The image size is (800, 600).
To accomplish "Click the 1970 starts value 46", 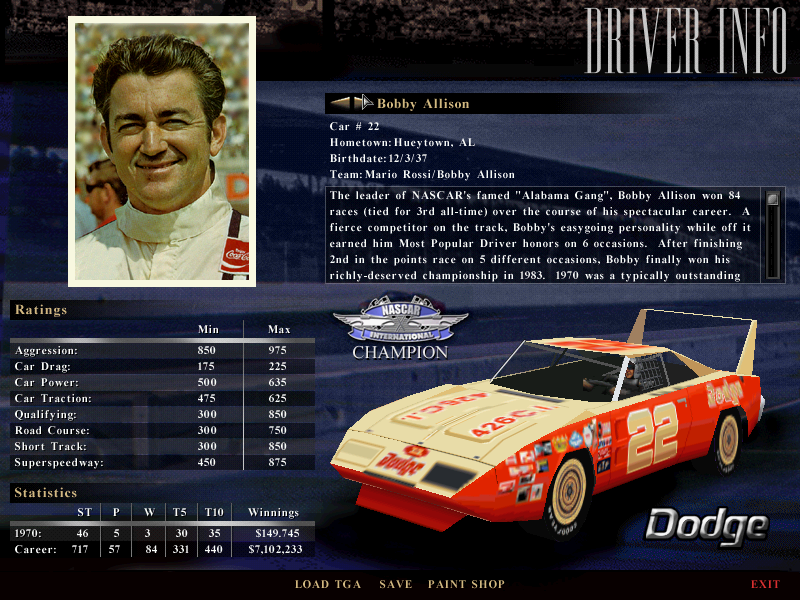I will (x=83, y=533).
